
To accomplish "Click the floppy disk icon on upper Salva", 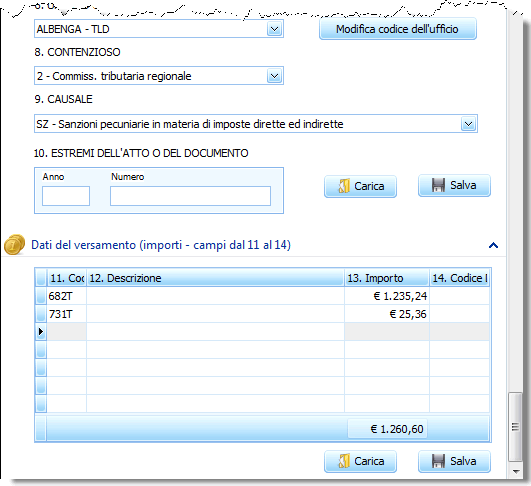I will (x=438, y=186).
